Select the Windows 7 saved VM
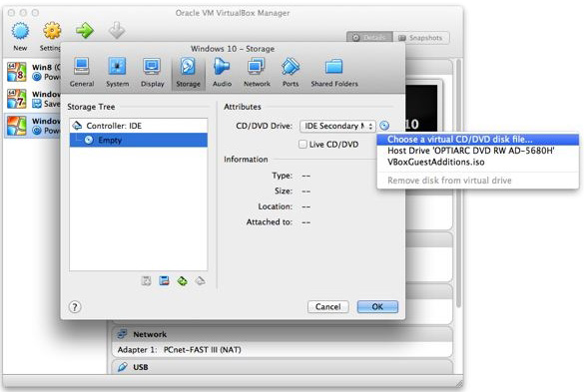 (33, 99)
